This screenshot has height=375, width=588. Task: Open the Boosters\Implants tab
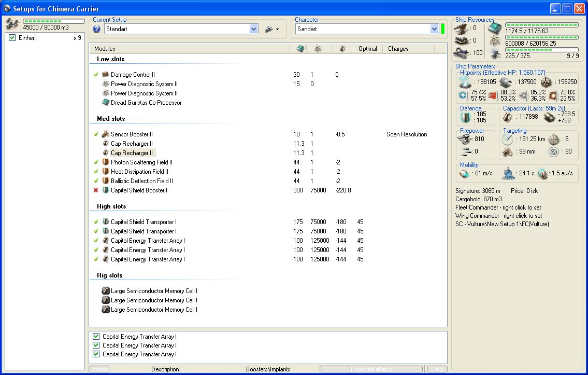[x=268, y=369]
